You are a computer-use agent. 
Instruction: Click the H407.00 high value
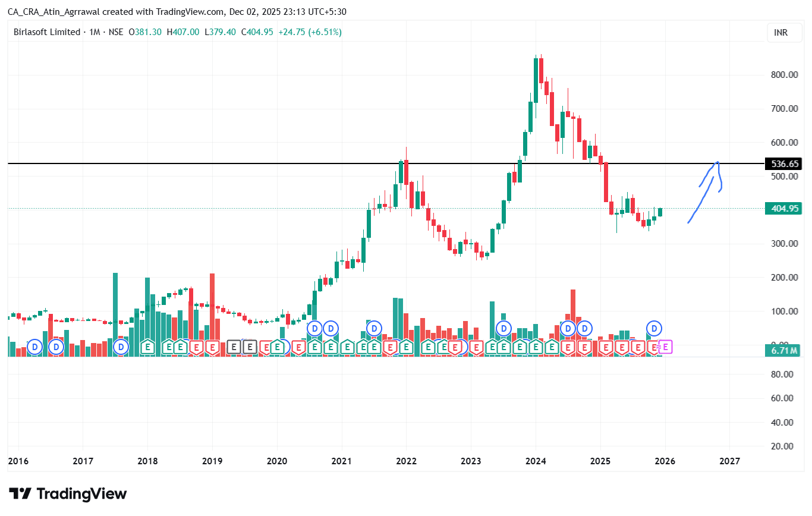click(183, 32)
